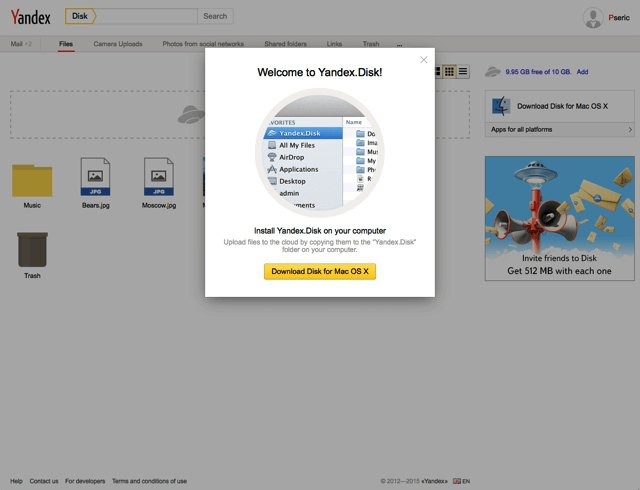Viewport: 640px width, 490px height.
Task: Click the «Yandex» copyright link
Action: (434, 481)
